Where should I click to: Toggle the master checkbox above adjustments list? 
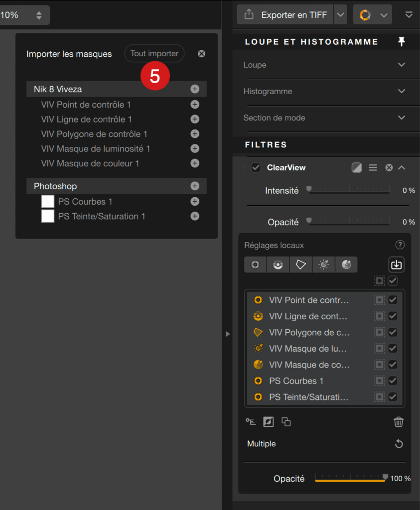pyautogui.click(x=393, y=281)
